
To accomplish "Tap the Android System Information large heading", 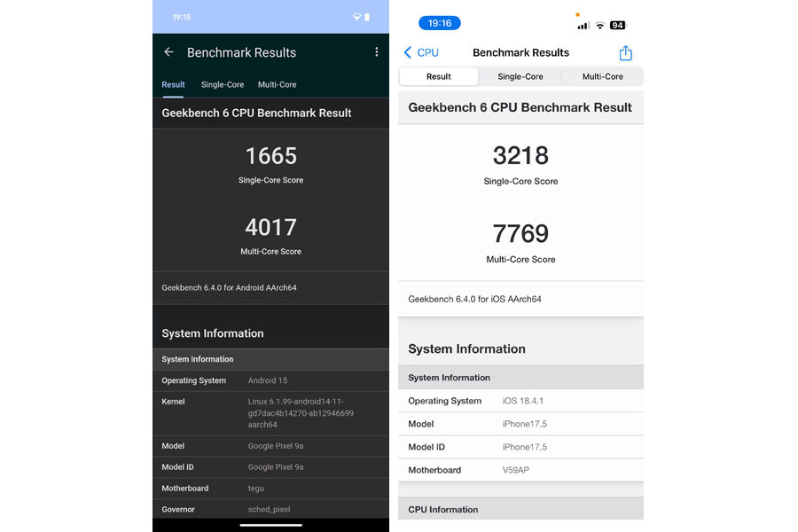I will point(213,333).
